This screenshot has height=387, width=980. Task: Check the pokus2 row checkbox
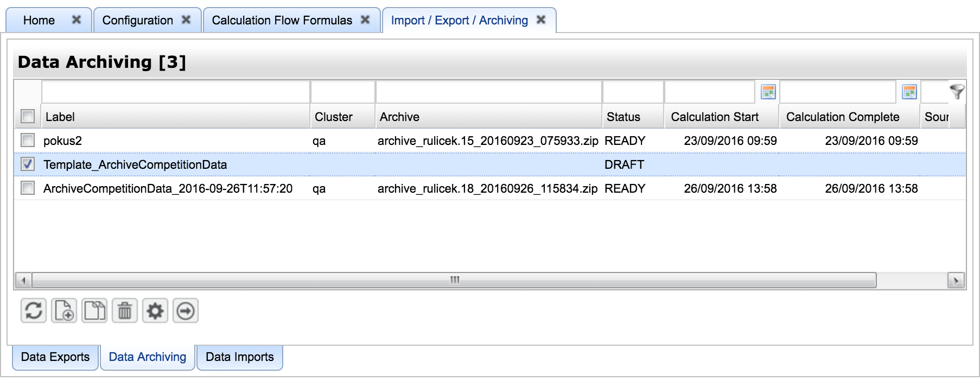[x=28, y=140]
